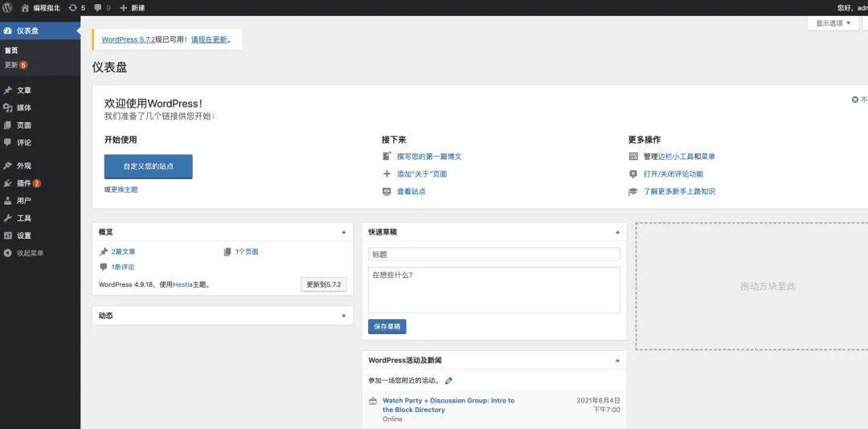Open the 更新 submenu item
The width and height of the screenshot is (868, 429).
[15, 65]
